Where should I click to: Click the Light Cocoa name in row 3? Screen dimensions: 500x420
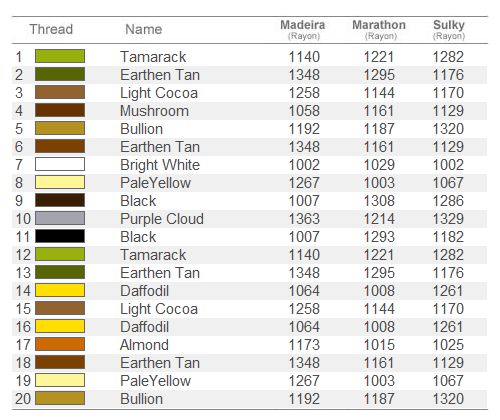pos(159,93)
